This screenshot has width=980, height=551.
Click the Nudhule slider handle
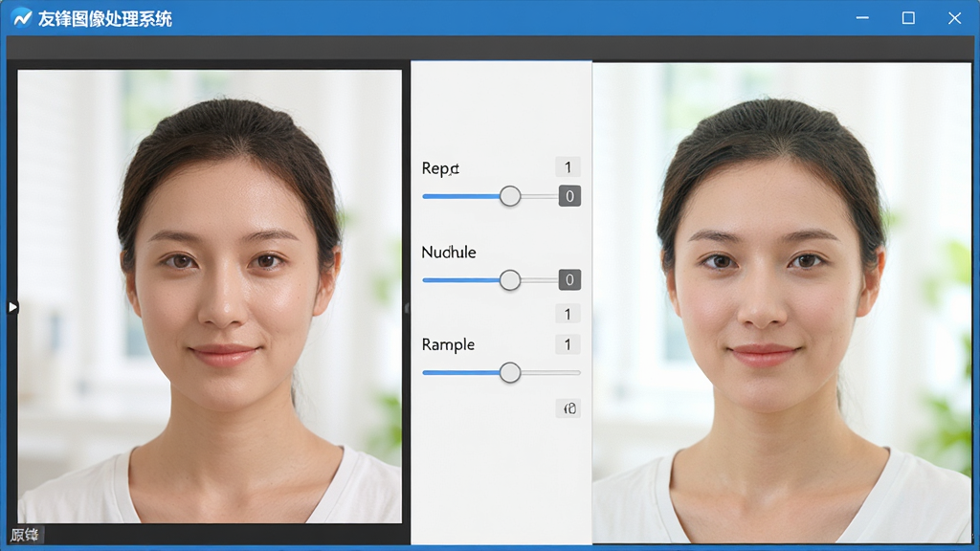coord(510,280)
